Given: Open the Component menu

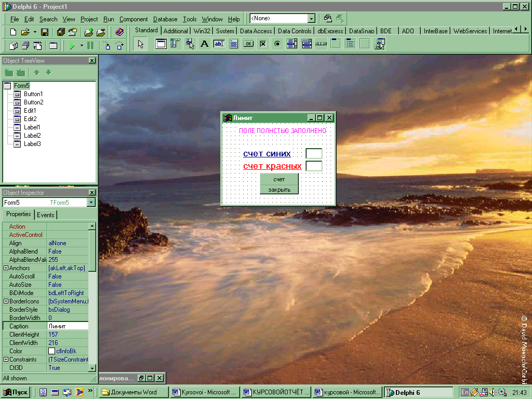Looking at the screenshot, I should (x=134, y=19).
